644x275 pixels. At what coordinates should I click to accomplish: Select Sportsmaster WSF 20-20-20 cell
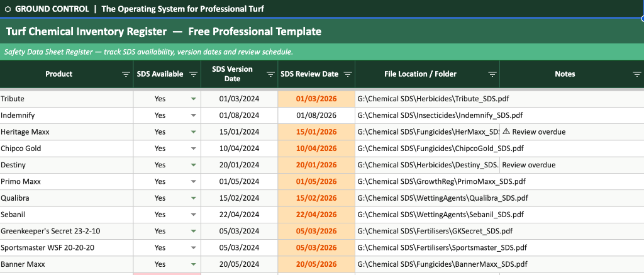click(67, 247)
